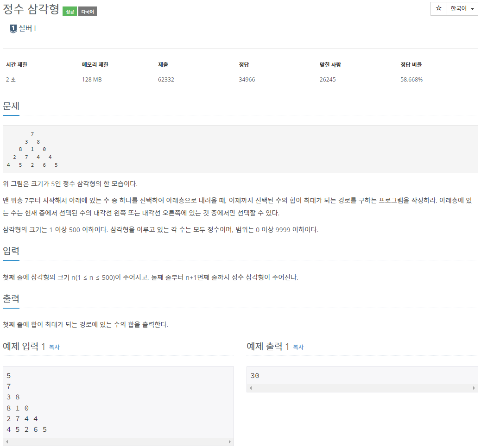Click right scroll arrow of sample output
Viewport: 481px width, 448px height.
pos(474,388)
